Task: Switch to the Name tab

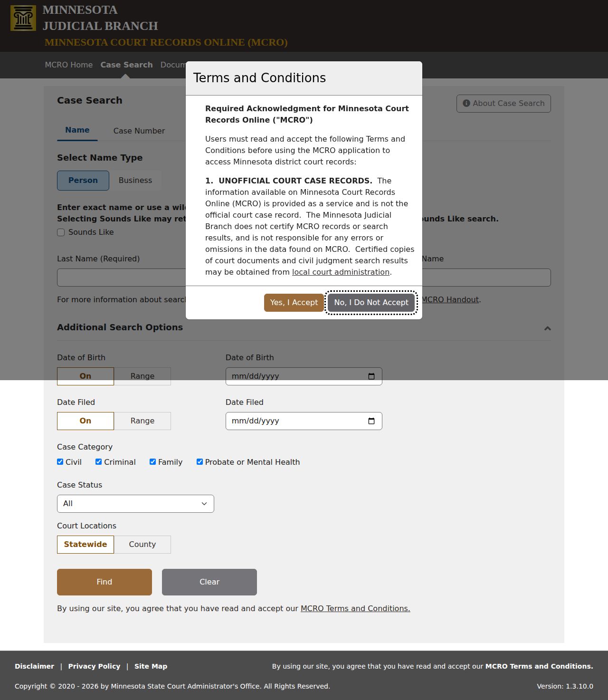Action: pos(77,130)
